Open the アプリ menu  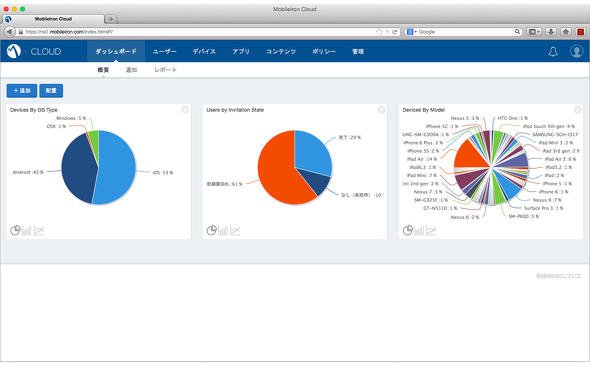[241, 51]
